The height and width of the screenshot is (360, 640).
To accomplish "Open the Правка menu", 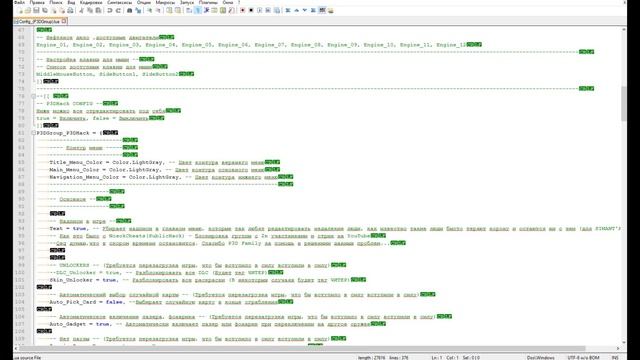I will [x=37, y=2].
